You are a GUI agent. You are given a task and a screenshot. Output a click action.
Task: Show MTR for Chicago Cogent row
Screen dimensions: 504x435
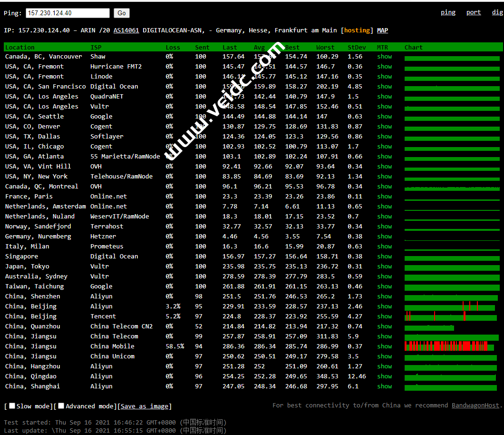pyautogui.click(x=385, y=146)
